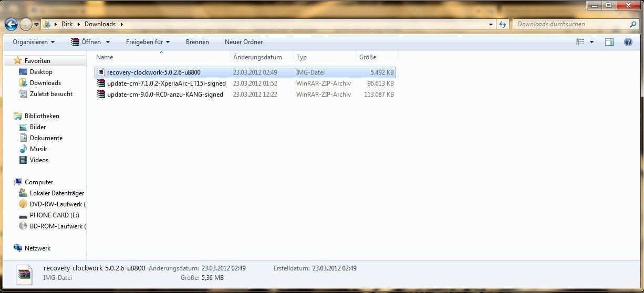Go back with the blue Back arrow
The height and width of the screenshot is (293, 644).
11,24
